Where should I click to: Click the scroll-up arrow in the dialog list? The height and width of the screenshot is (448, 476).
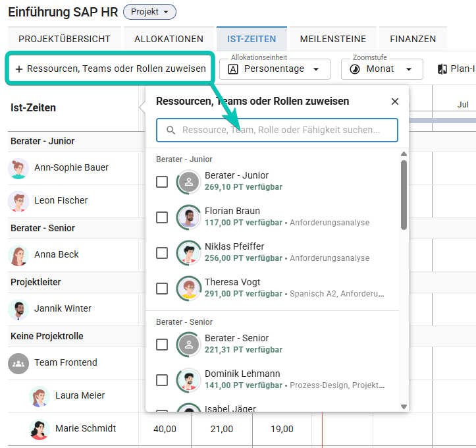point(404,154)
